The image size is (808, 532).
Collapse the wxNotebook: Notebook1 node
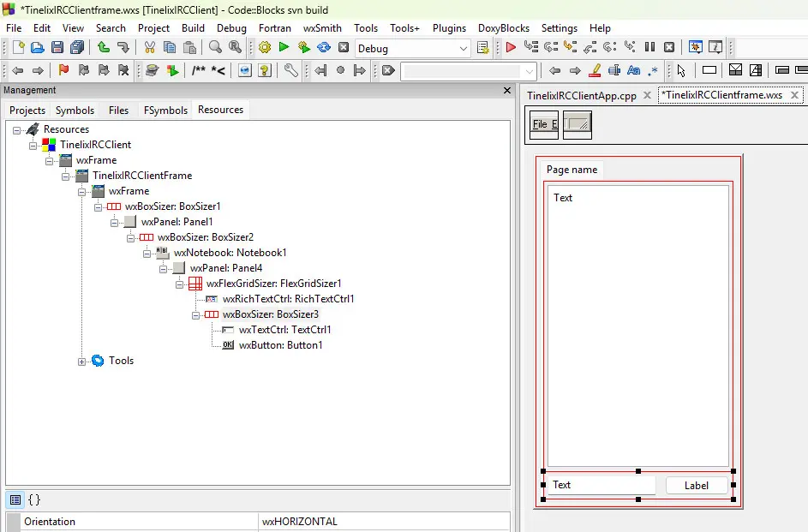(147, 254)
